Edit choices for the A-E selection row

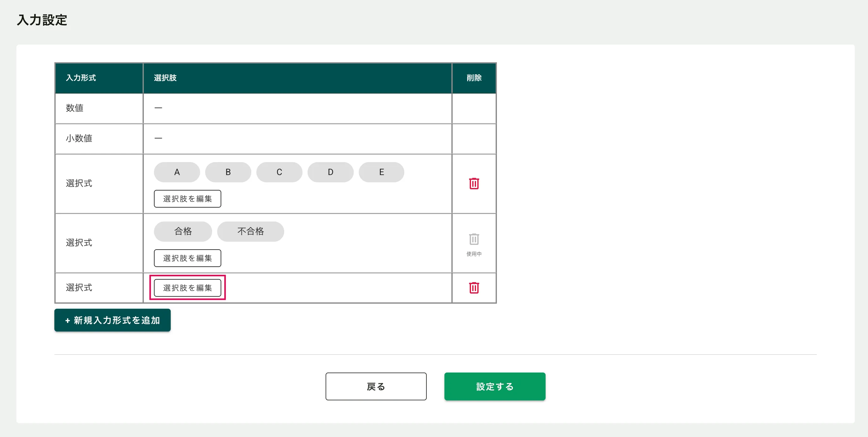point(187,199)
